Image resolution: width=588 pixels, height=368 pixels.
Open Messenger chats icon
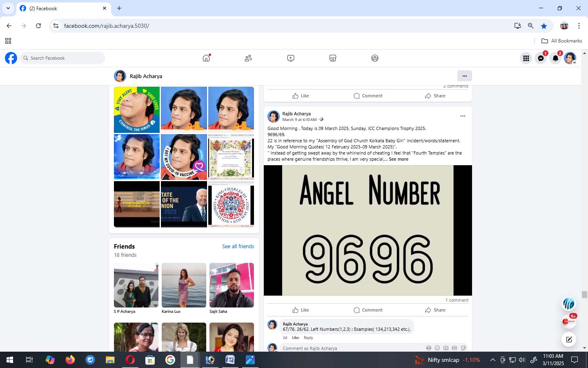point(541,58)
